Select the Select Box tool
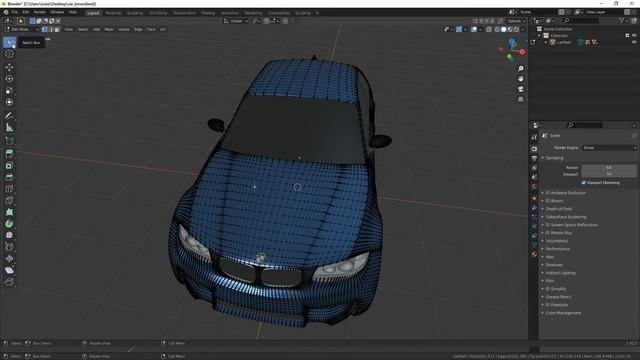This screenshot has width=640, height=360. click(x=9, y=42)
